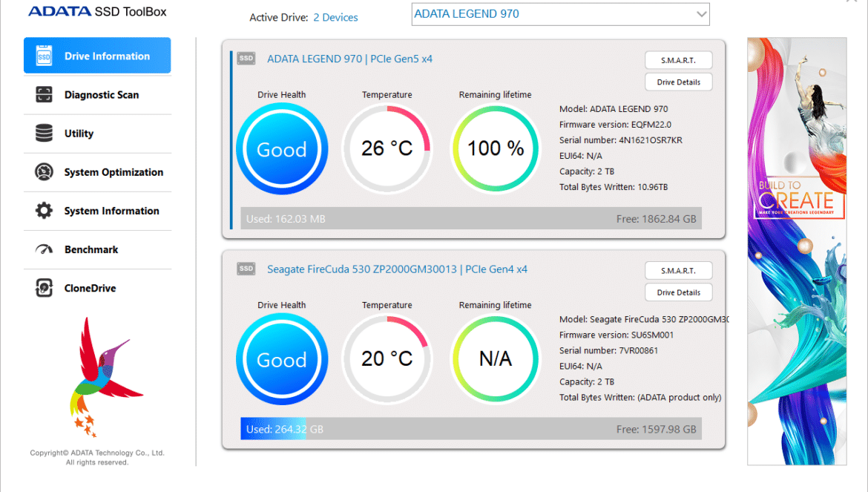Go to the Utility section
868x492 pixels.
pos(97,134)
